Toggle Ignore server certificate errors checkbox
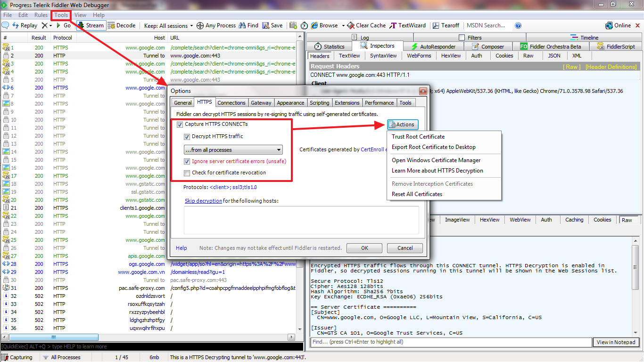 click(x=187, y=161)
